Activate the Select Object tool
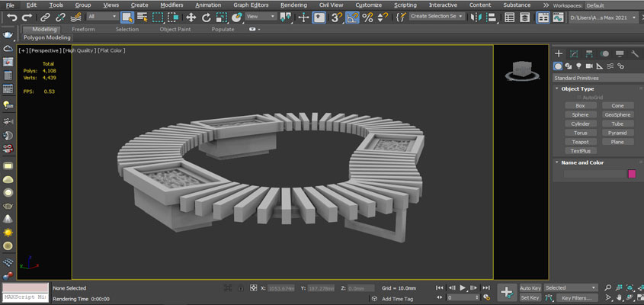The height and width of the screenshot is (305, 644). tap(127, 18)
